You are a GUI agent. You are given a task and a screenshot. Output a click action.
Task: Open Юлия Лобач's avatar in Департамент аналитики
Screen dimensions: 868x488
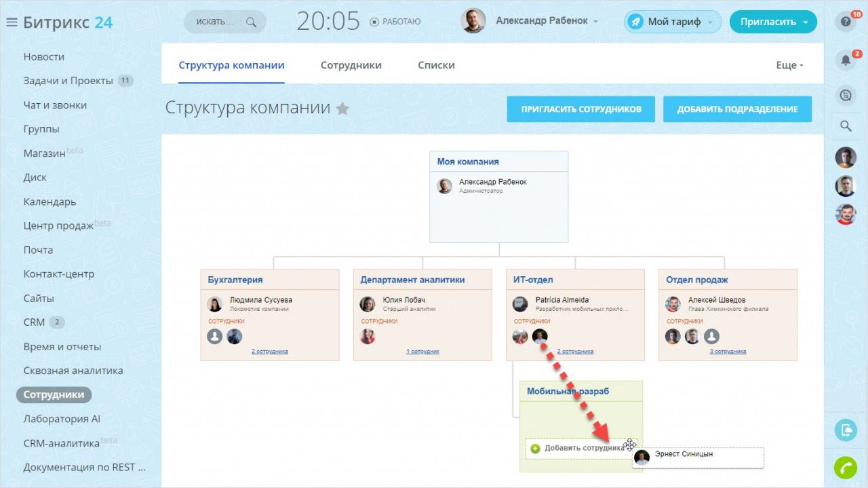368,304
